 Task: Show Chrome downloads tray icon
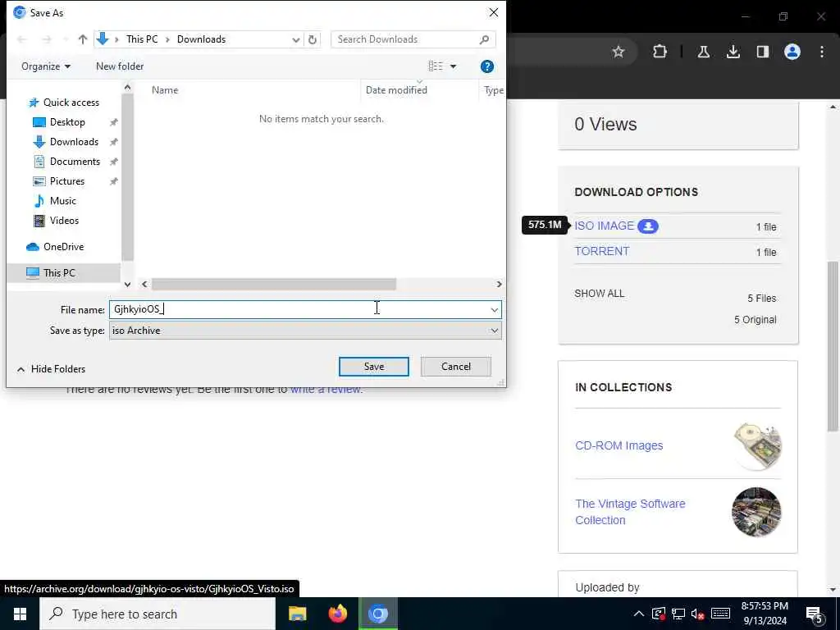coord(733,52)
